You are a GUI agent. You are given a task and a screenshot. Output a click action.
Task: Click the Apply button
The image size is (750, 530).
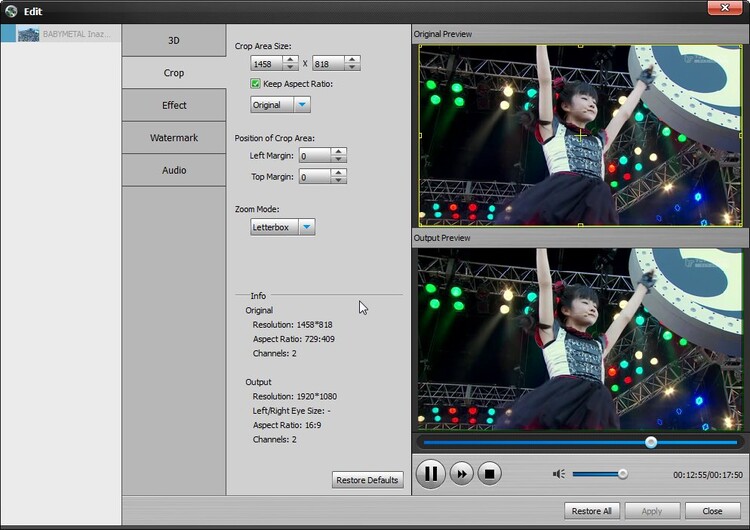pos(652,511)
